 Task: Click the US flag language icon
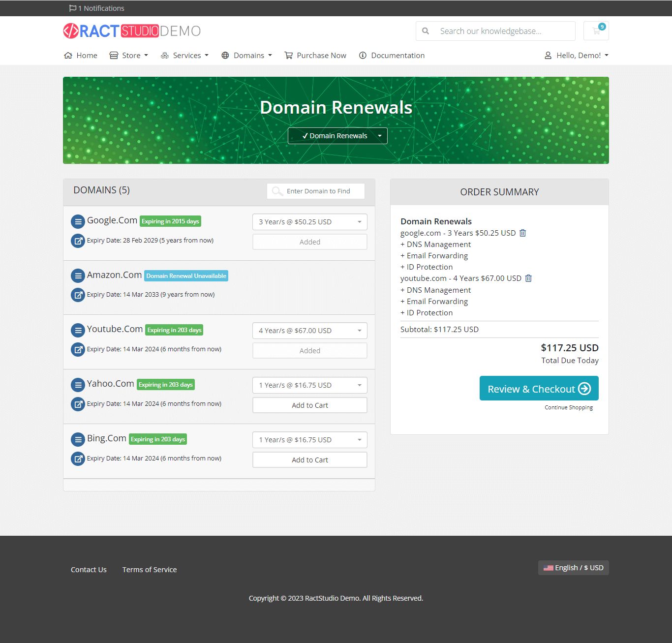[548, 568]
